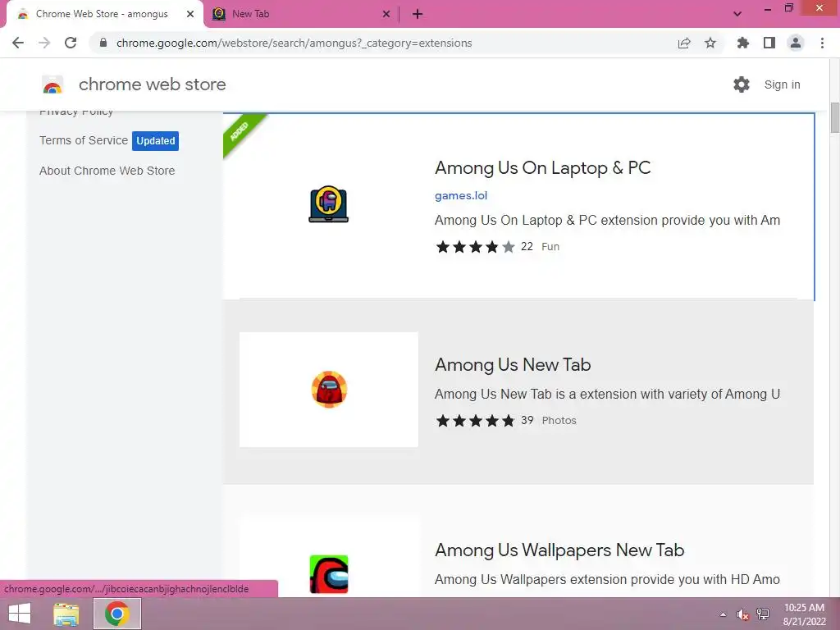Viewport: 840px width, 630px height.
Task: Click the Fun category label
Action: 550,246
